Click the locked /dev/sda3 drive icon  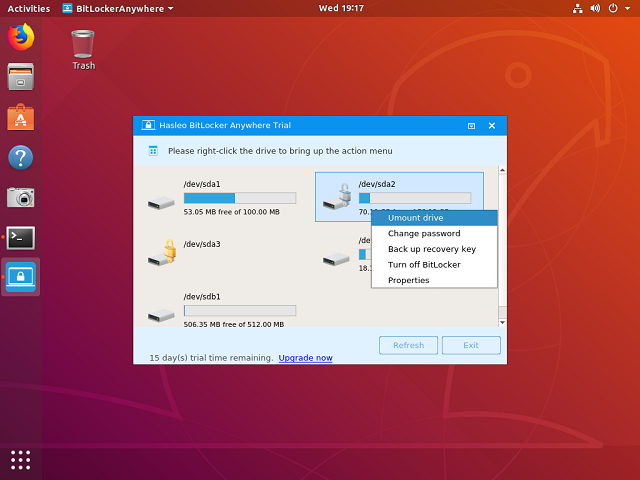tap(162, 253)
